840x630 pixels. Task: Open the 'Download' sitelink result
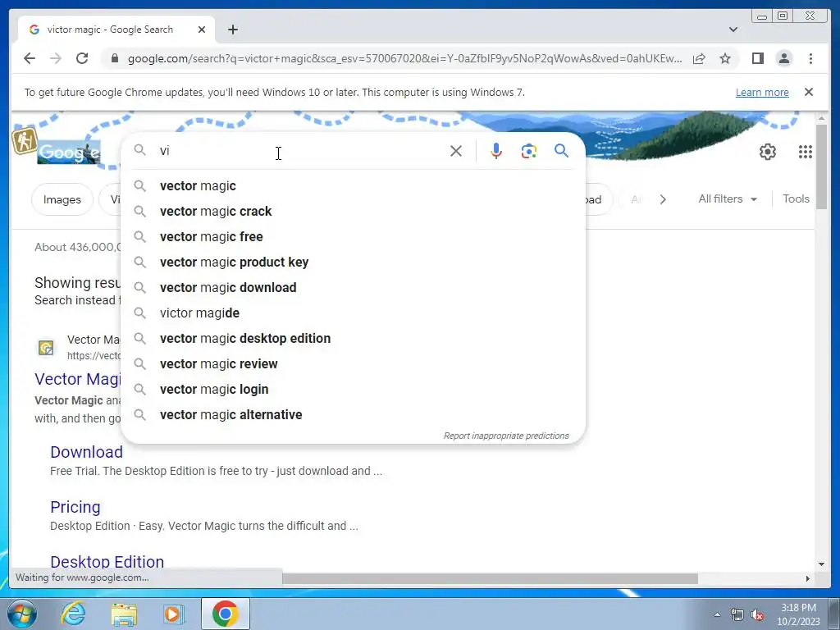click(x=86, y=452)
